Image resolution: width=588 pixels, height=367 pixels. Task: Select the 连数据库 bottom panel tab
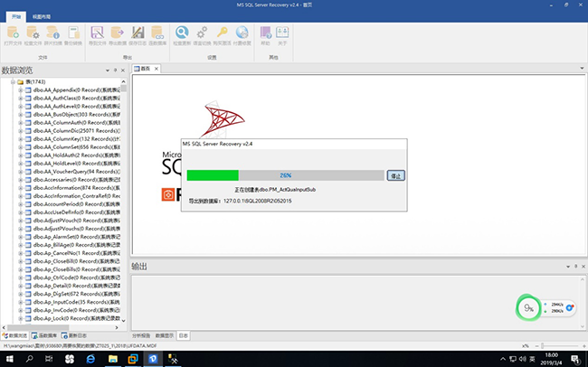44,335
